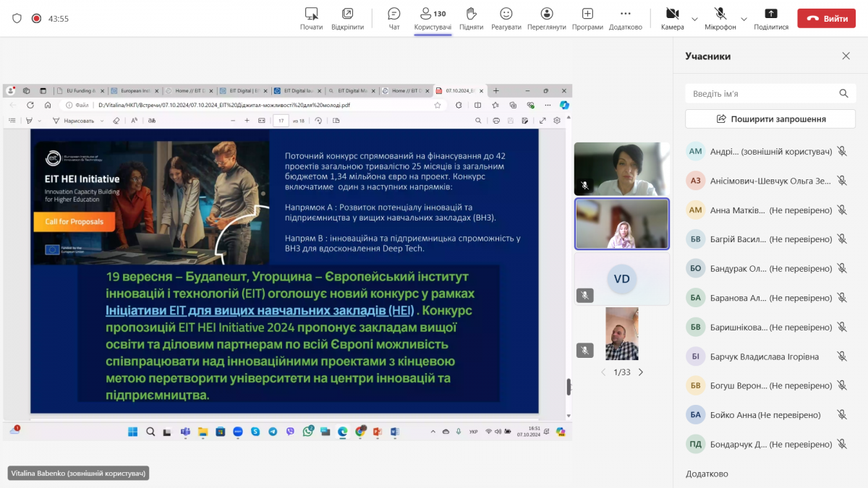Image resolution: width=868 pixels, height=488 pixels.
Task: Click PDF zoom out minus button
Action: point(233,120)
